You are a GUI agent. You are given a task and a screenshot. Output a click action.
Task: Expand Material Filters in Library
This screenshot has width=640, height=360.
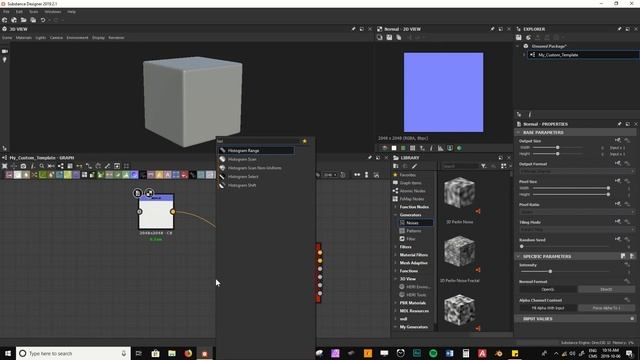point(395,255)
